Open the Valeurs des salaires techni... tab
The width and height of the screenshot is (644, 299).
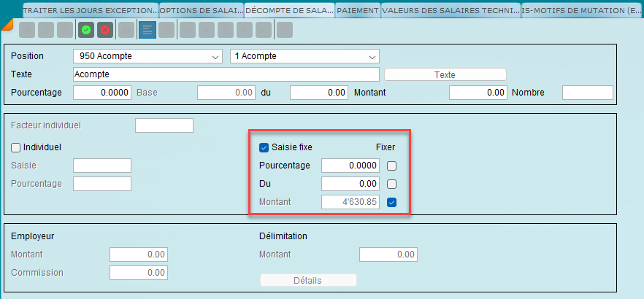(x=451, y=11)
